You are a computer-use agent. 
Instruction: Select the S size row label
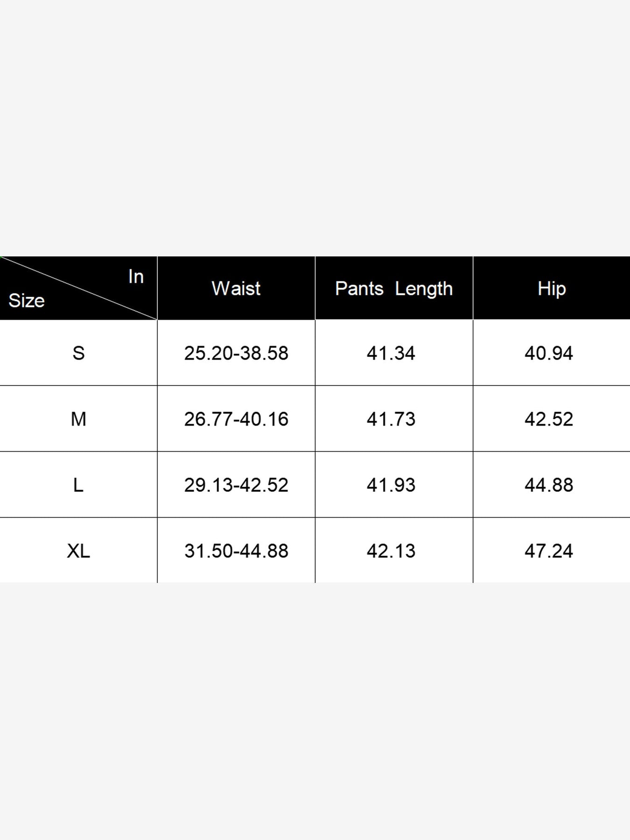pos(78,353)
